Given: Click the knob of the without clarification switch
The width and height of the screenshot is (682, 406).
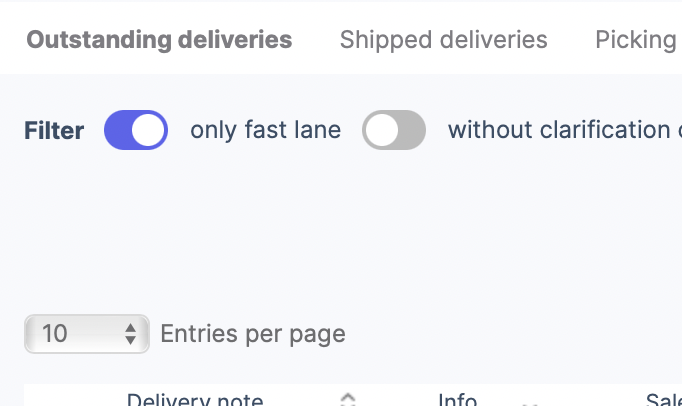Looking at the screenshot, I should click(381, 130).
